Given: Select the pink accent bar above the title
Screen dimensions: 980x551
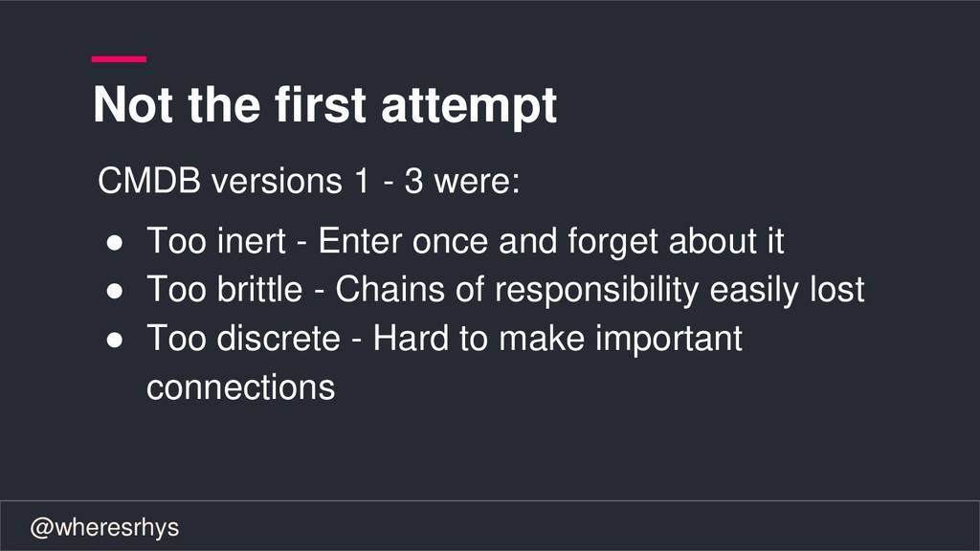Looking at the screenshot, I should pyautogui.click(x=119, y=59).
